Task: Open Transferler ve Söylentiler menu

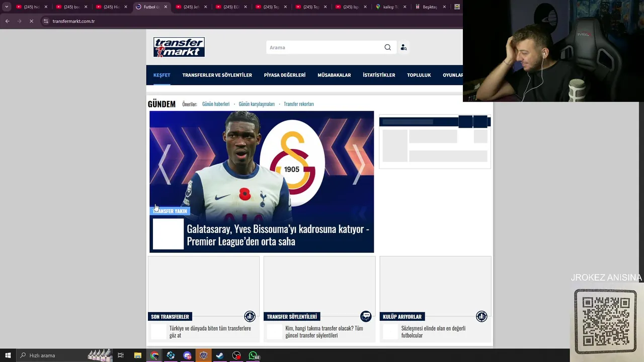Action: [217, 75]
